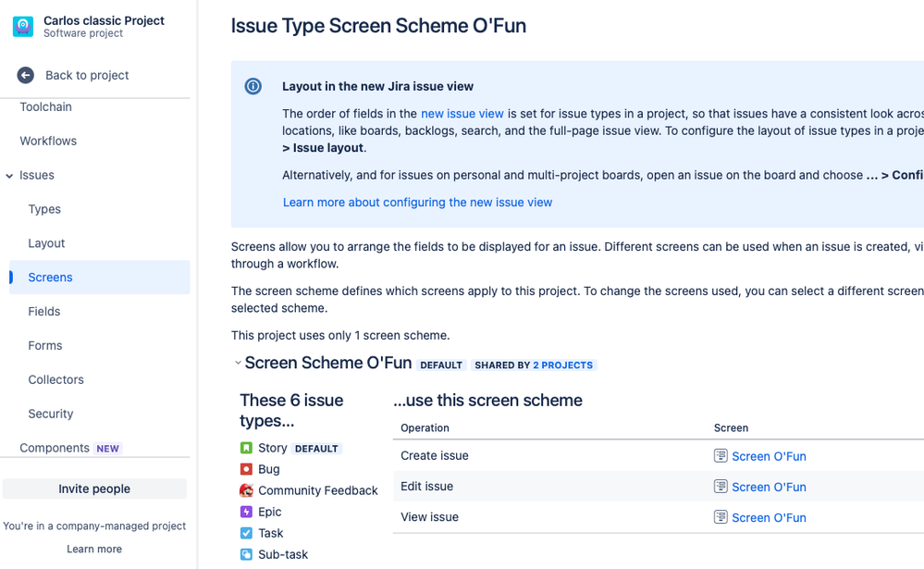Viewport: 924px width, 569px height.
Task: Click the Issue Type Screen Scheme O'Fun title
Action: click(x=378, y=26)
